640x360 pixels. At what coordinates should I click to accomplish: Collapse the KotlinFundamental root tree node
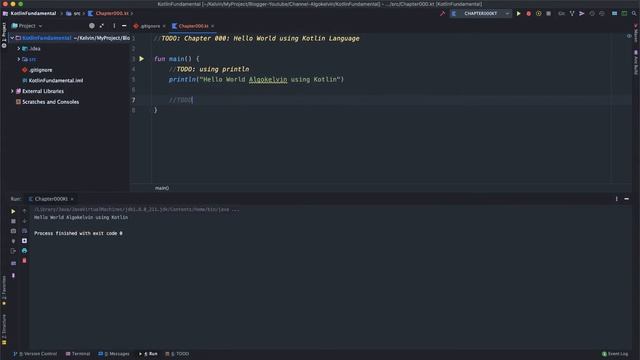pos(12,38)
